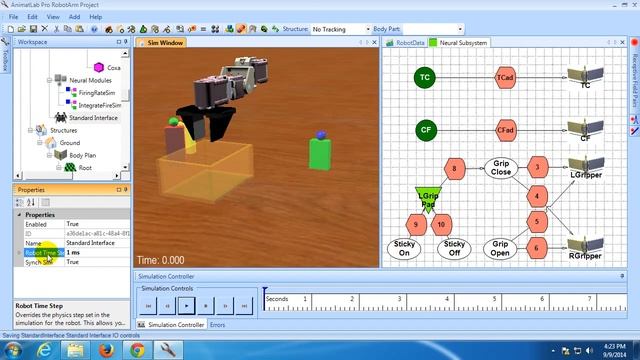Select the Sticky Off neuron node
Viewport: 640px width, 360px height.
(x=454, y=248)
